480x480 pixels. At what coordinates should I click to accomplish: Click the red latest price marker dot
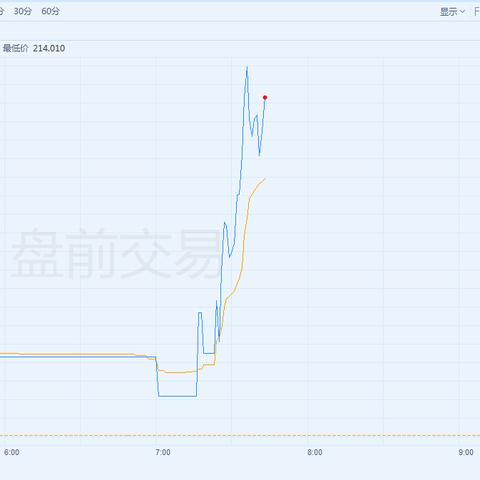coord(265,97)
